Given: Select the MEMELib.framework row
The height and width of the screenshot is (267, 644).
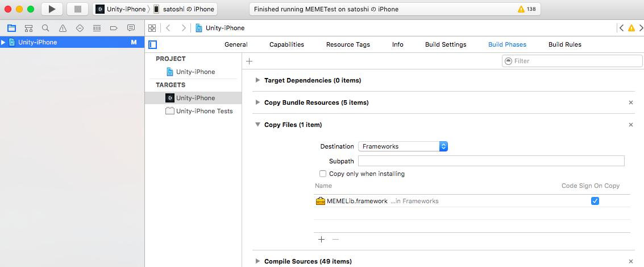Looking at the screenshot, I should (x=472, y=201).
